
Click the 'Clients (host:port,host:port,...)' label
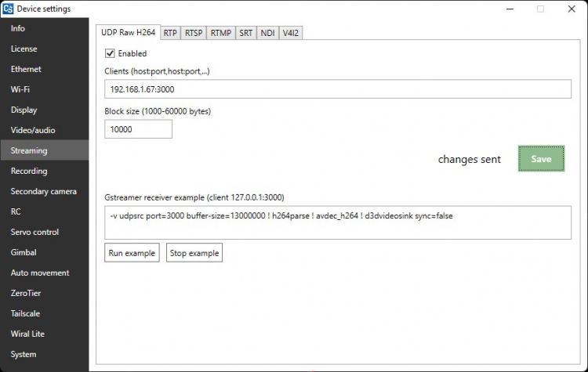tap(157, 71)
